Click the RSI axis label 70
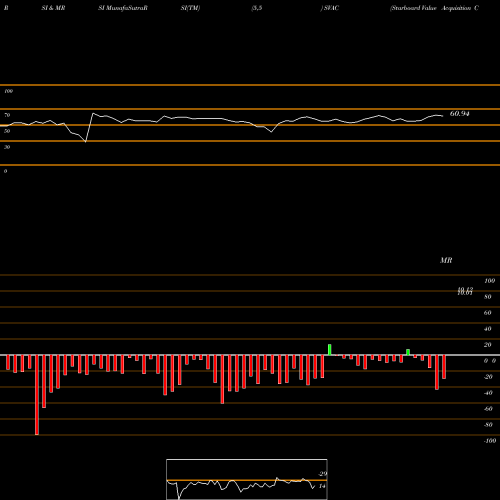 coord(7,115)
